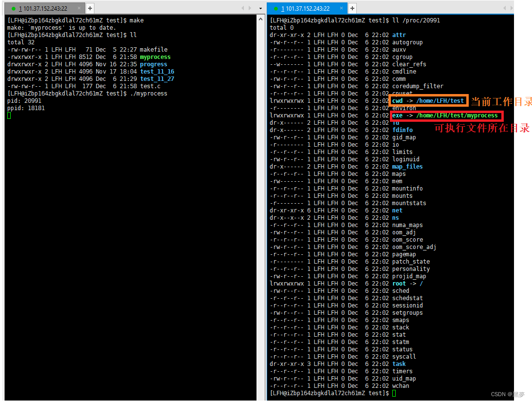
Task: Click the left terminal vertical scrollbar track
Action: point(260,211)
